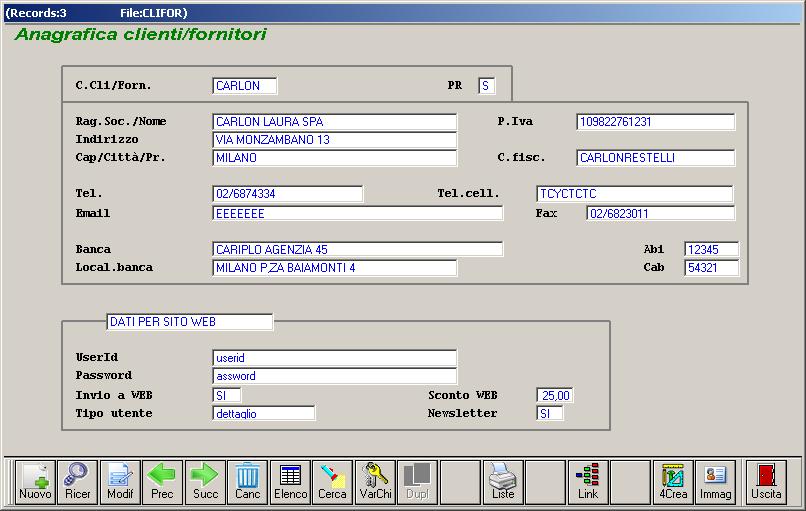Viewport: 806px width, 511px height.
Task: Click the C.fisc. label
Action: (x=521, y=158)
